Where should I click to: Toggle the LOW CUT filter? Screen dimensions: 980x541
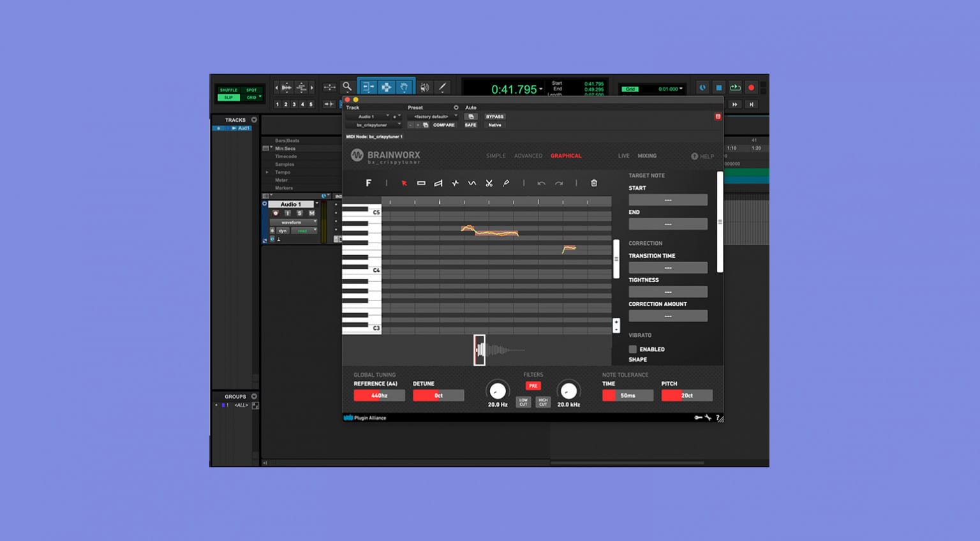point(523,402)
